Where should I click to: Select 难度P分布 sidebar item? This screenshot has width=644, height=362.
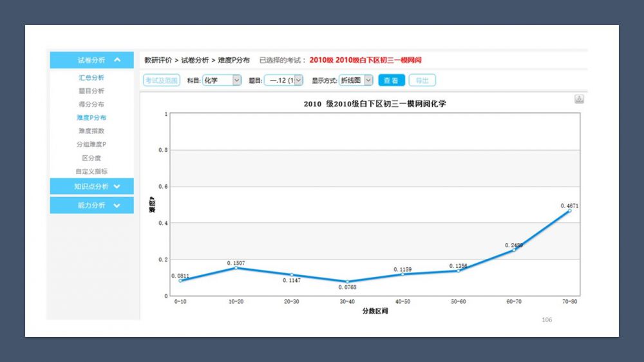coord(91,118)
